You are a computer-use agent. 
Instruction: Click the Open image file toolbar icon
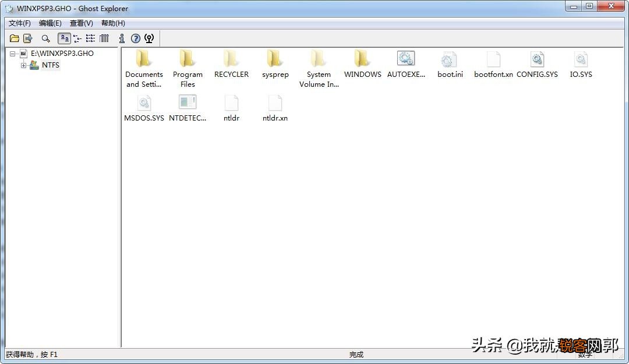pos(15,38)
